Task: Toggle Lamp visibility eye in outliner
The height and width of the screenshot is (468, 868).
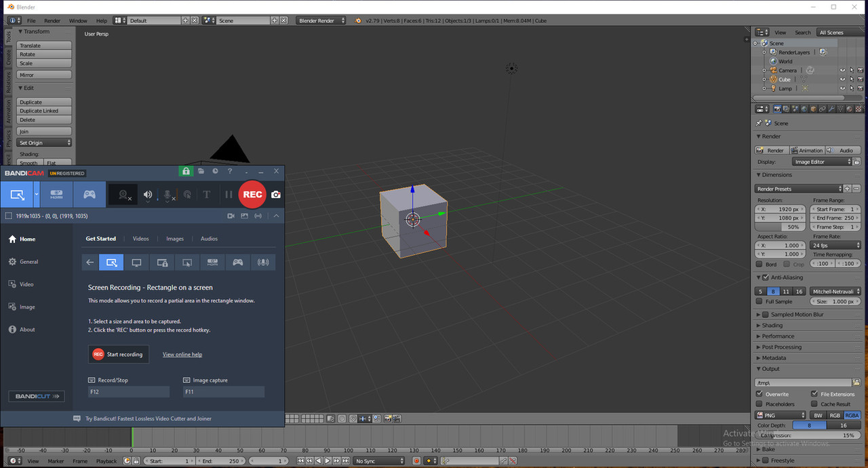Action: pos(843,88)
